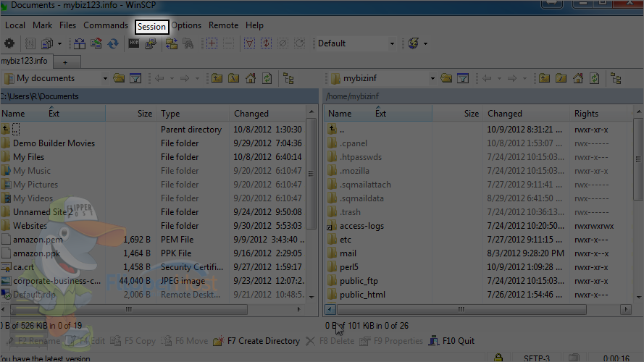Click the remote panel Root Directory icon

[x=561, y=78]
